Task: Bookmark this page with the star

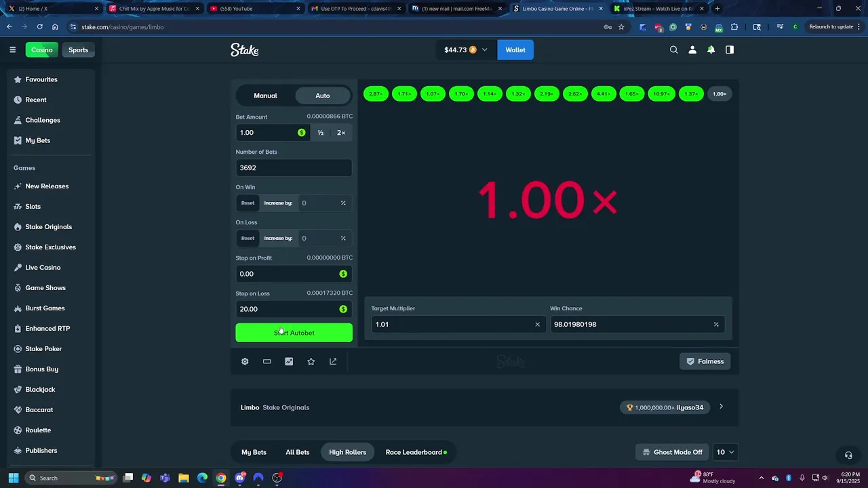Action: pos(621,27)
